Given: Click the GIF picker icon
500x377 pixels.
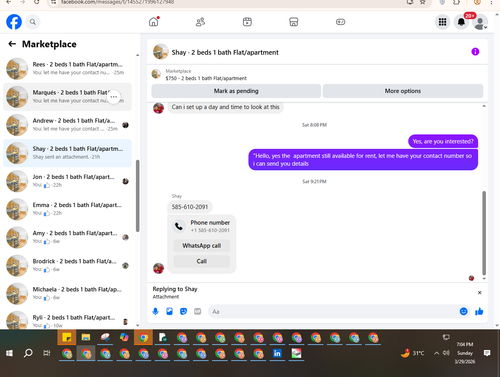Looking at the screenshot, I should 198,311.
